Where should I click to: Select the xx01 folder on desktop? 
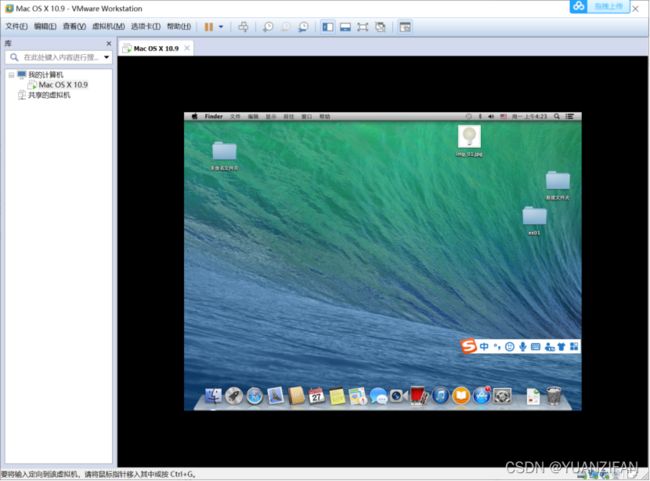point(534,221)
